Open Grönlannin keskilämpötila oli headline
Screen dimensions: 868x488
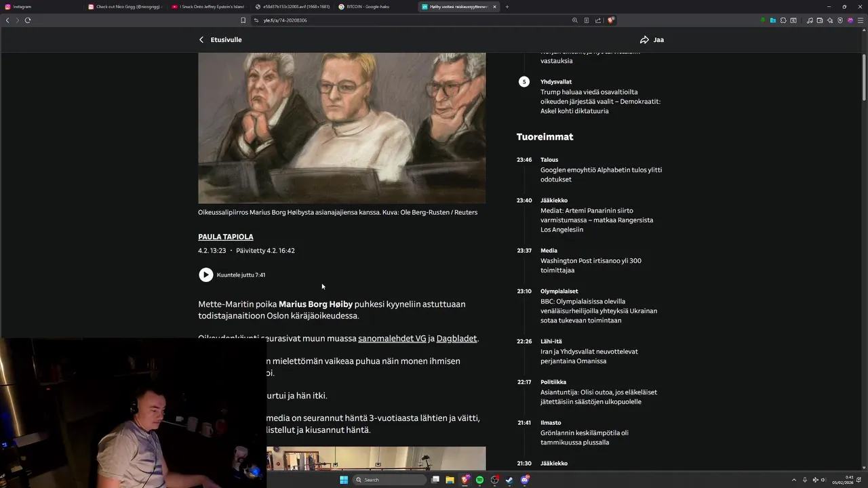tap(585, 438)
